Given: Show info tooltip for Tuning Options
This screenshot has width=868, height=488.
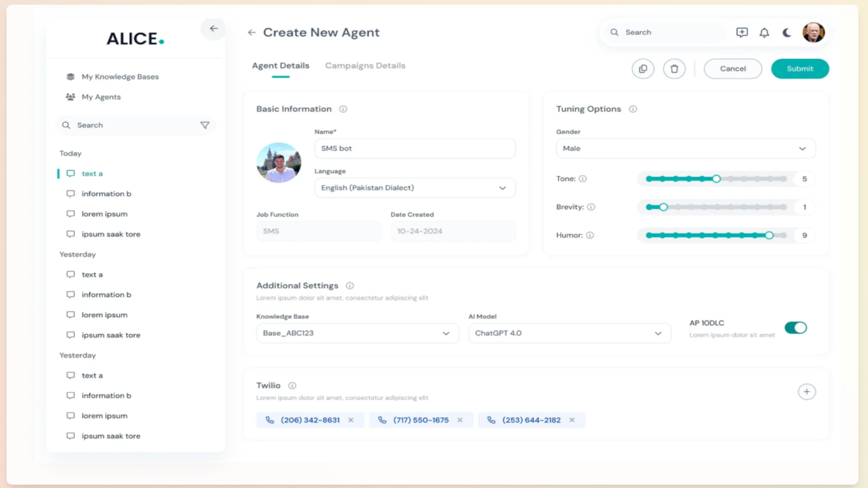Looking at the screenshot, I should coord(633,109).
